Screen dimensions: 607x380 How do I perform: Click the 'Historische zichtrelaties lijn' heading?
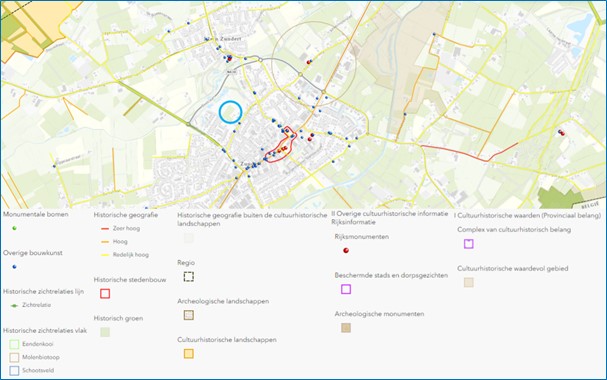(43, 292)
